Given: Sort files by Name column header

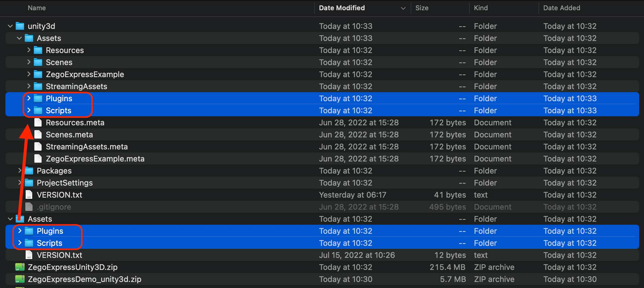Looking at the screenshot, I should (x=37, y=8).
